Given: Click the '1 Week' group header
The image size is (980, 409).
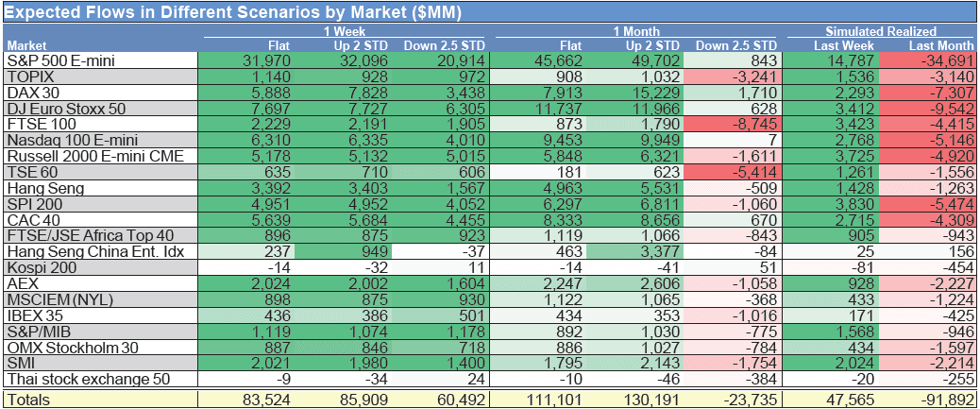Looking at the screenshot, I should pos(345,30).
